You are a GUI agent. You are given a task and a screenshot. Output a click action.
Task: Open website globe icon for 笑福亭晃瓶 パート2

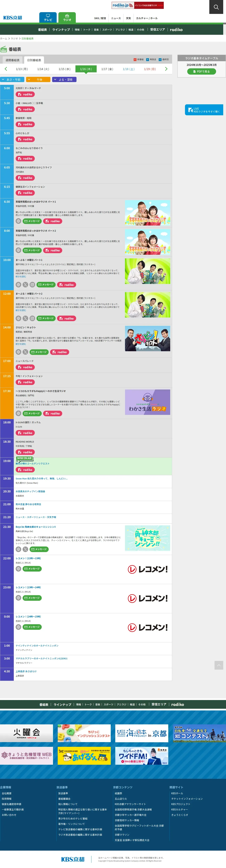click(x=19, y=250)
